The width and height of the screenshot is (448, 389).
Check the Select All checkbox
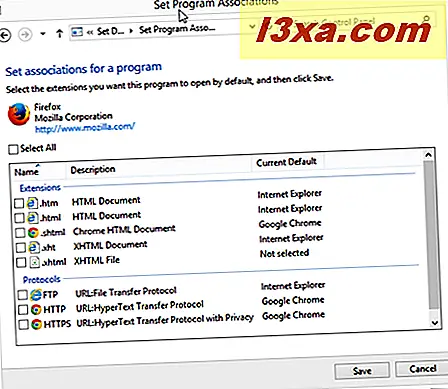pos(13,149)
